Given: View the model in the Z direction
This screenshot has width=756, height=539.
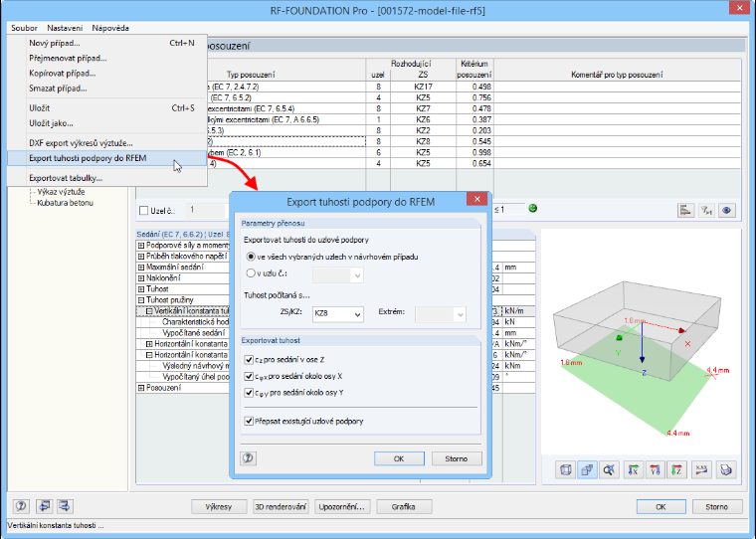Looking at the screenshot, I should tap(676, 469).
